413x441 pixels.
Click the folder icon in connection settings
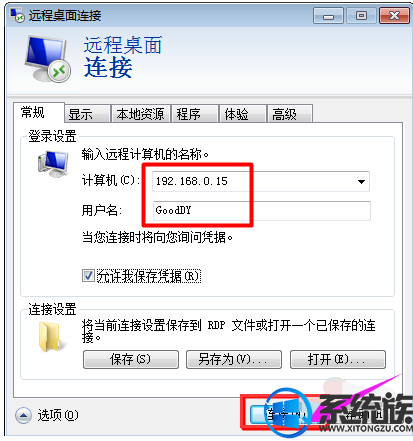[x=50, y=337]
